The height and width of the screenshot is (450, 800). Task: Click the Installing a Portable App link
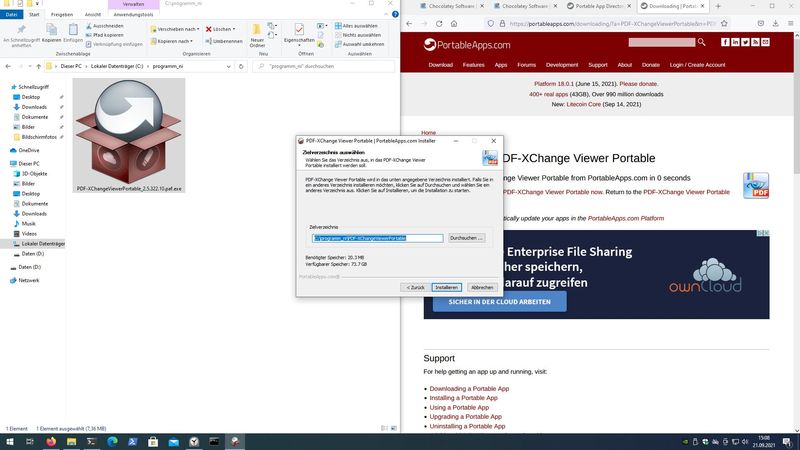click(x=463, y=398)
